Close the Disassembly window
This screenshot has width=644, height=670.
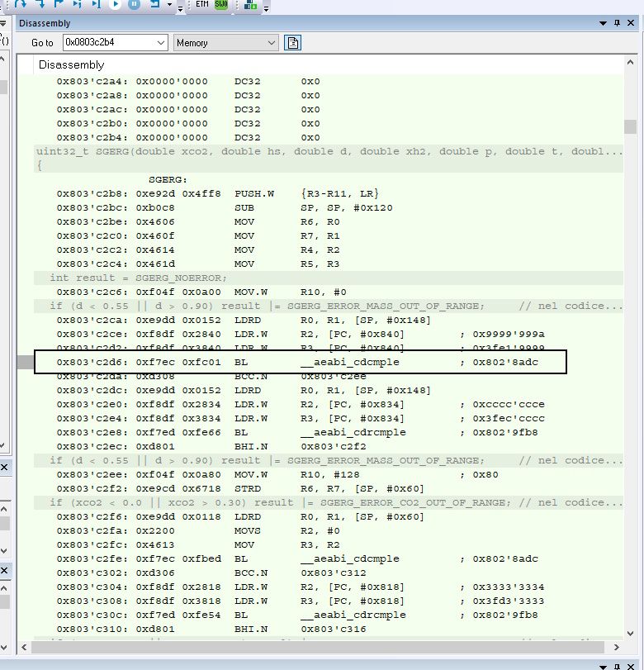click(631, 22)
